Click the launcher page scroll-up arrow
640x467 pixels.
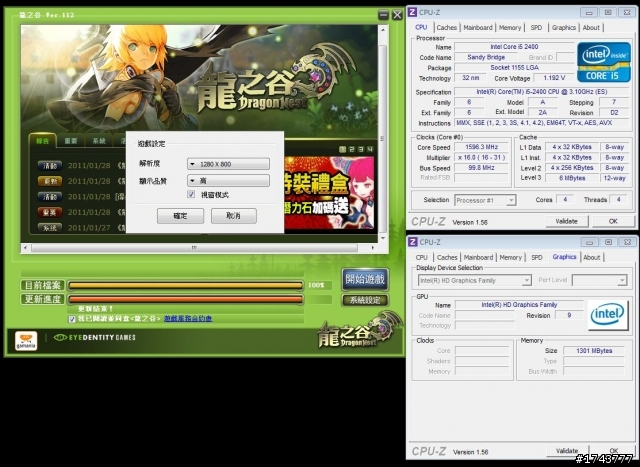pyautogui.click(x=383, y=30)
